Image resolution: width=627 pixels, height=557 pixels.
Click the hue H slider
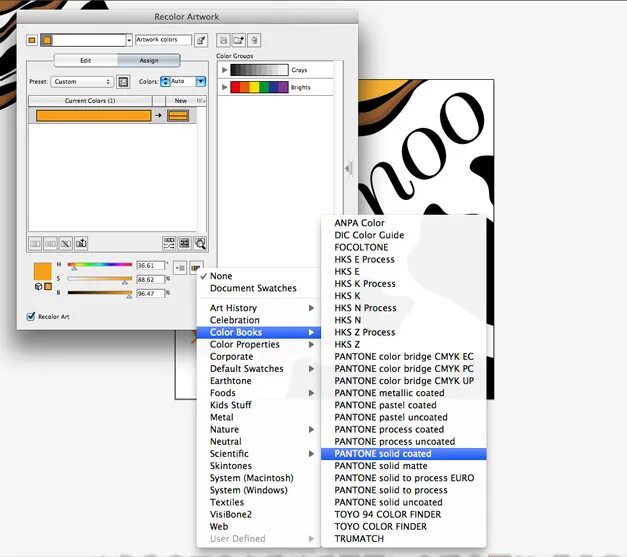coord(100,265)
